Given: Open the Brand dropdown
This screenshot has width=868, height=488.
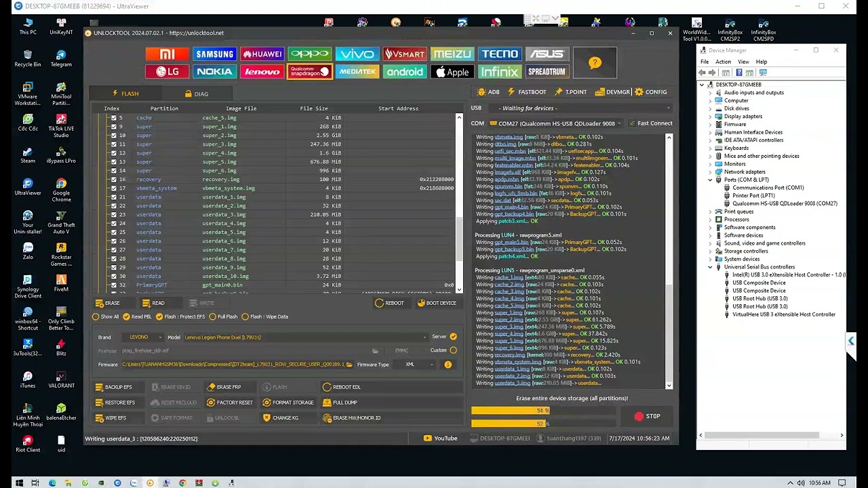Looking at the screenshot, I should [142, 337].
